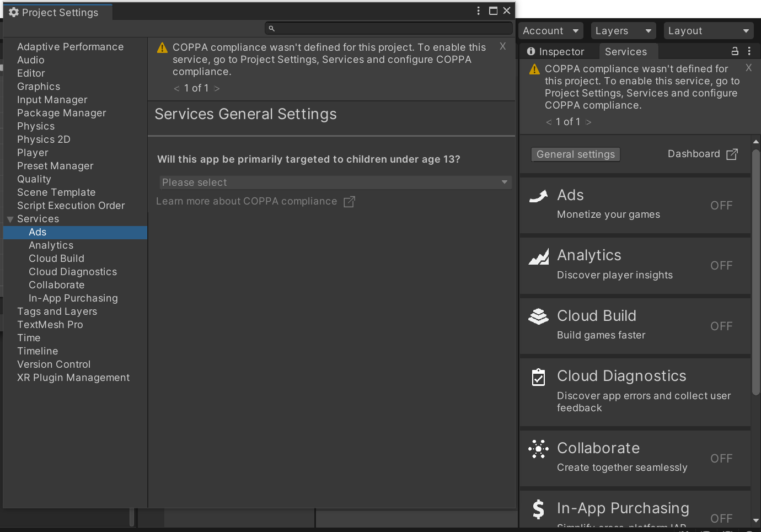Screen dimensions: 761x532
Task: Click the Cloud Diagnostics clipboard icon
Action: (538, 377)
